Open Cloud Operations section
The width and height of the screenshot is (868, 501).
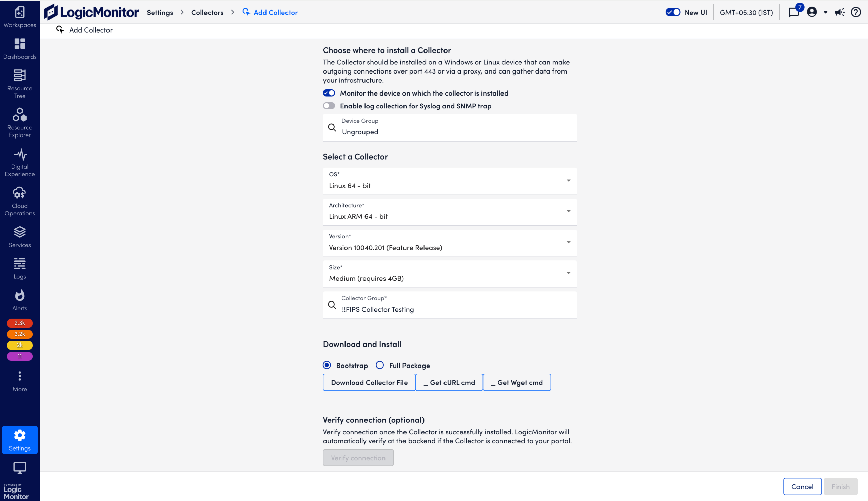pyautogui.click(x=20, y=202)
